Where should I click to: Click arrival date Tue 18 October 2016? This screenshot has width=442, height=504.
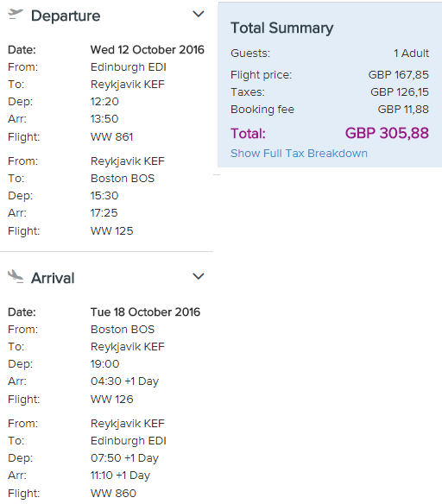coord(145,312)
